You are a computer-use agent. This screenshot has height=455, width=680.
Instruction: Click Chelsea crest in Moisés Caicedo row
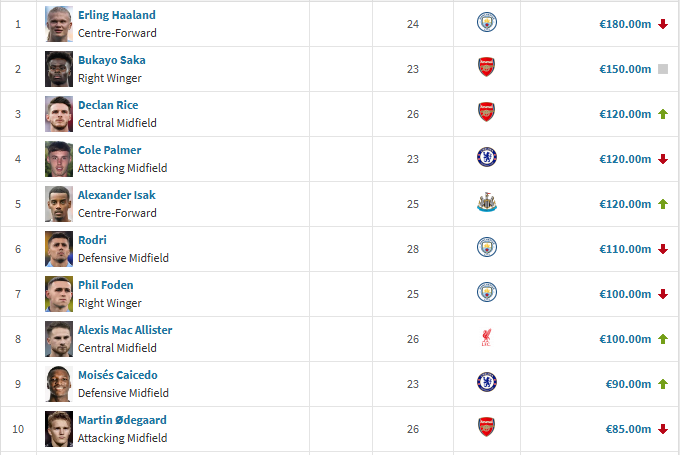[486, 383]
